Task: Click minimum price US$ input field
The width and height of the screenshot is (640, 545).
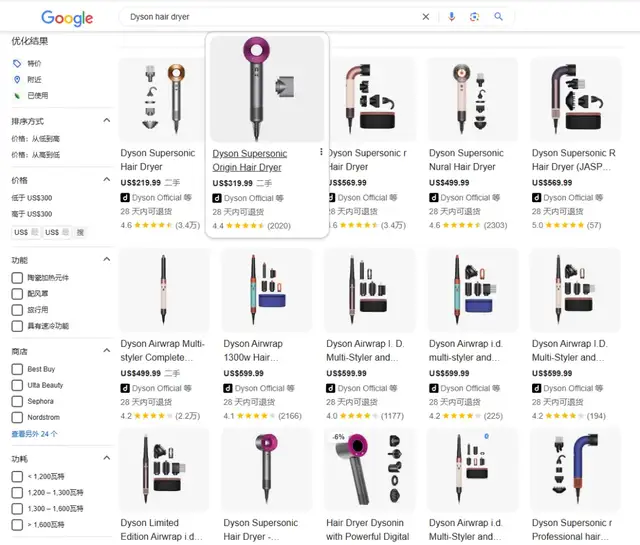Action: coord(26,232)
